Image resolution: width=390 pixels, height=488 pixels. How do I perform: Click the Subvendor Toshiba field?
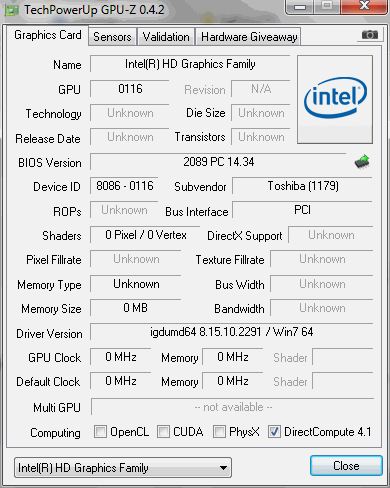point(302,186)
